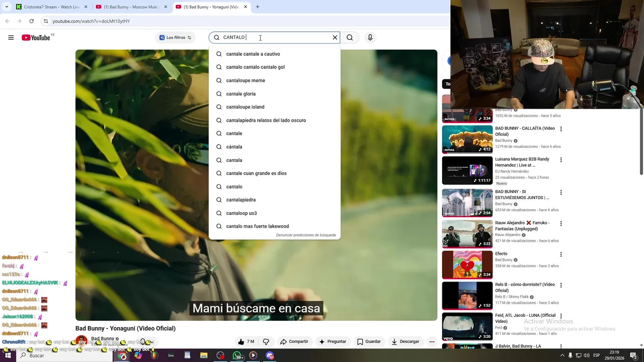The height and width of the screenshot is (362, 644).
Task: Pick the 'cantaloupe meme' suggestion
Action: point(275,80)
